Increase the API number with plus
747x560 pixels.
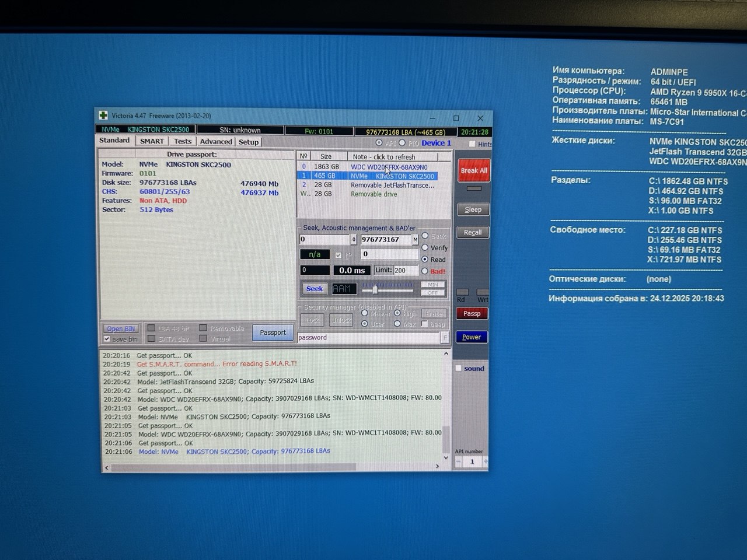pyautogui.click(x=485, y=461)
